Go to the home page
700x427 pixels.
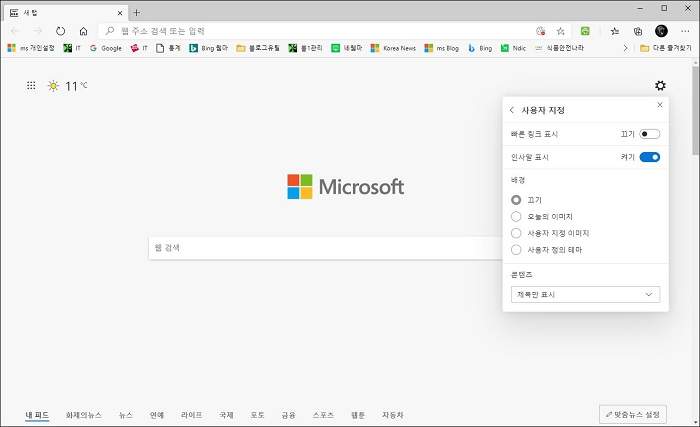point(83,31)
